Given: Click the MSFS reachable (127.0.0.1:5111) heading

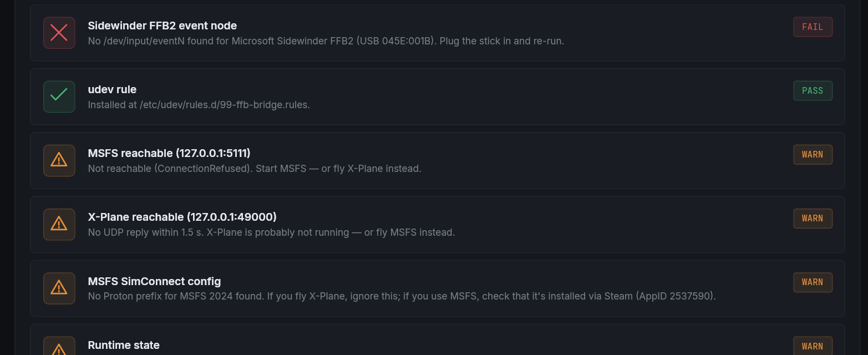Looking at the screenshot, I should click(169, 153).
